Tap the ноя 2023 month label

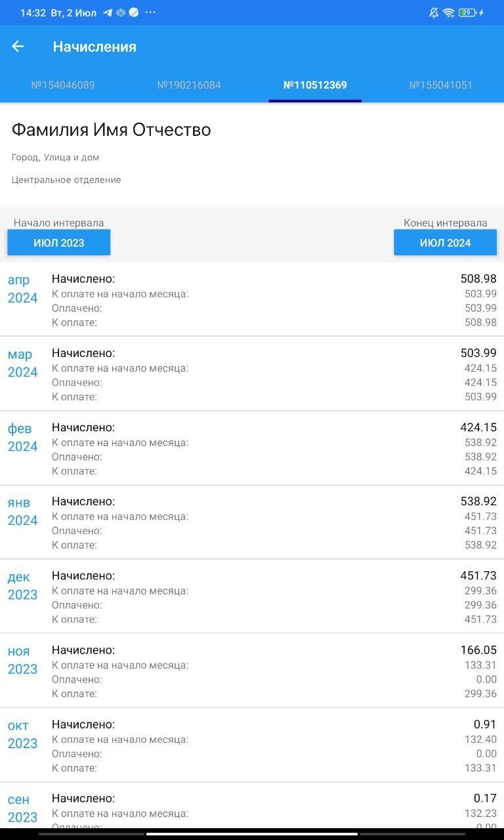[x=22, y=660]
